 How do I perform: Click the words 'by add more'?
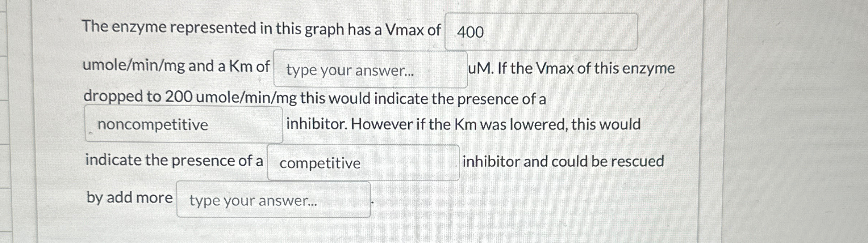(130, 198)
